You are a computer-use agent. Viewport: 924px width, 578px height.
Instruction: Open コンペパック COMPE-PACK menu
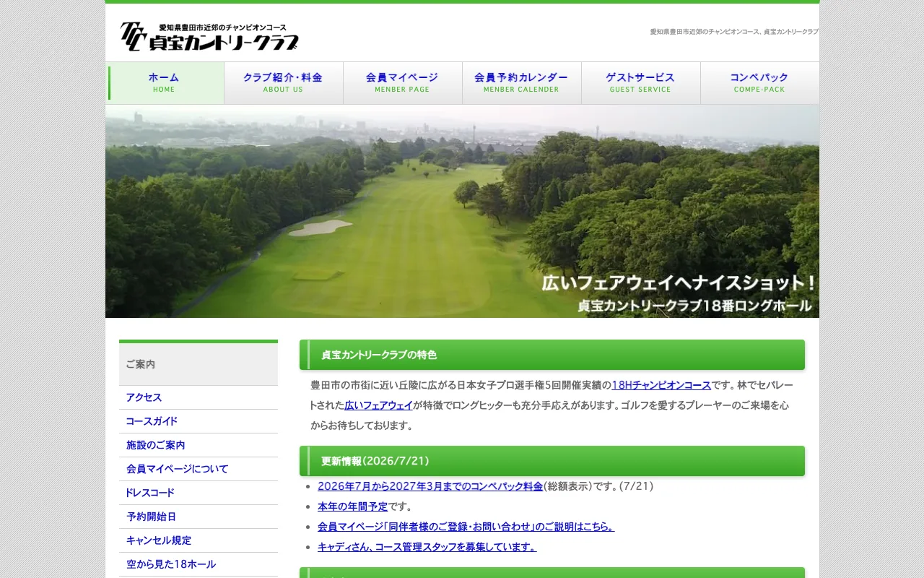click(759, 83)
